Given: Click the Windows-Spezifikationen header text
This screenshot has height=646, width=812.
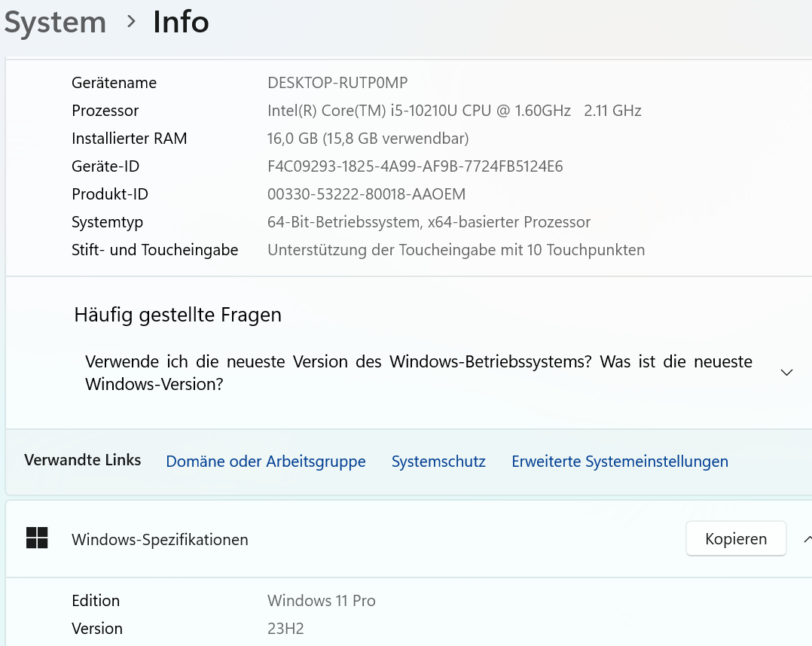Looking at the screenshot, I should click(160, 539).
